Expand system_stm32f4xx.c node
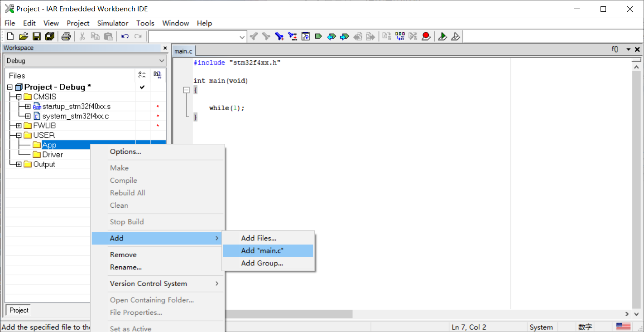The width and height of the screenshot is (644, 332). (x=28, y=116)
